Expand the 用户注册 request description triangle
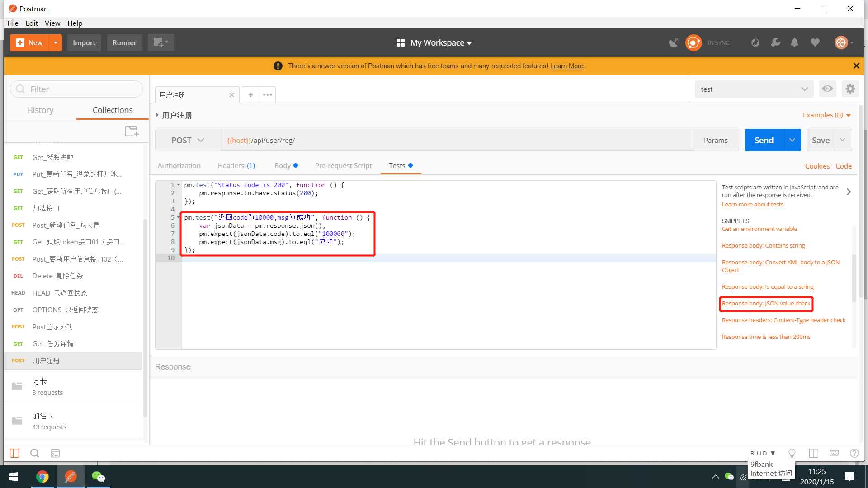The image size is (868, 488). click(157, 115)
